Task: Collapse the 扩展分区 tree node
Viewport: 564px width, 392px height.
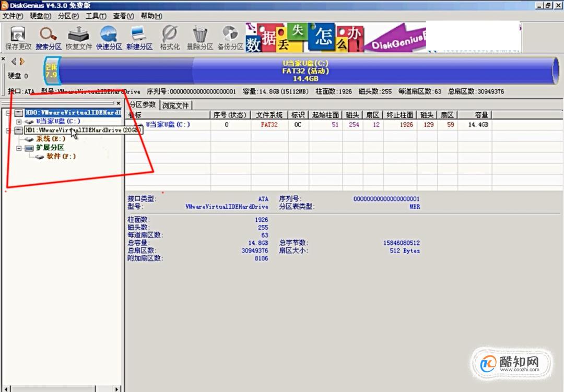Action: tap(19, 148)
